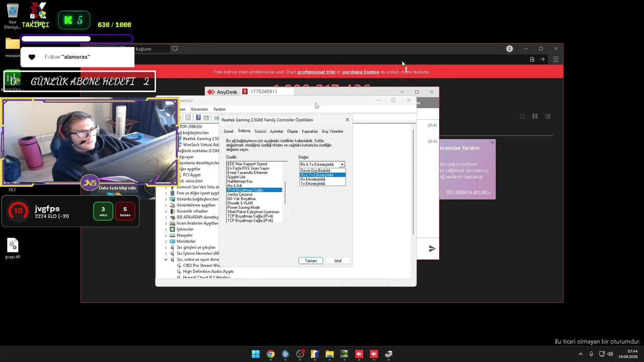The height and width of the screenshot is (362, 644).
Task: Expand the Görüntü bağdaştırıcıları node
Action: coord(166,199)
